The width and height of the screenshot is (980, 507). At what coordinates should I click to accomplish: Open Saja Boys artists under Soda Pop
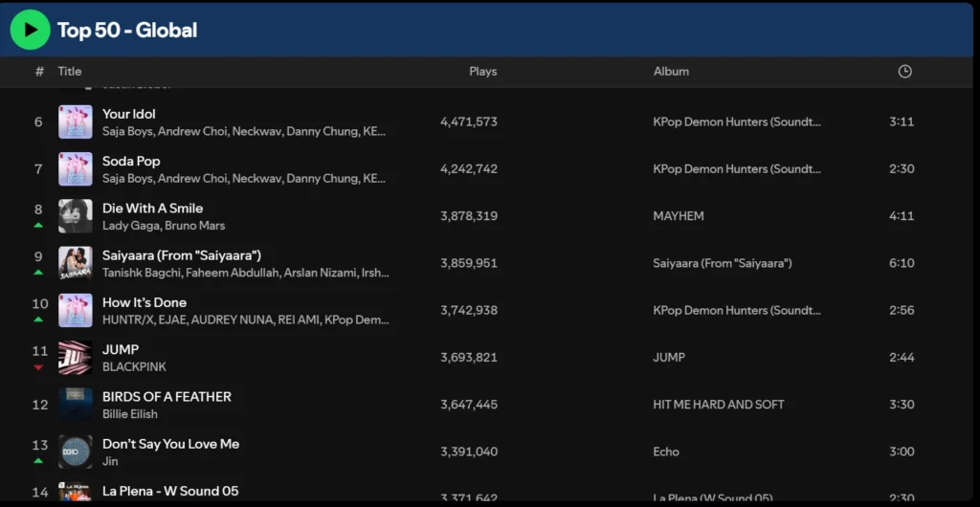pyautogui.click(x=244, y=179)
